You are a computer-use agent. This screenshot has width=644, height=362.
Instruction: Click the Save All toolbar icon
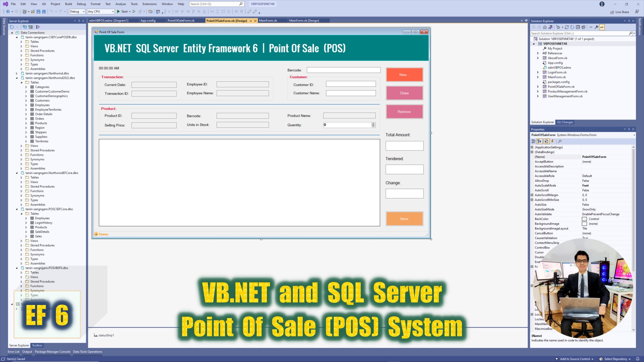click(44, 12)
